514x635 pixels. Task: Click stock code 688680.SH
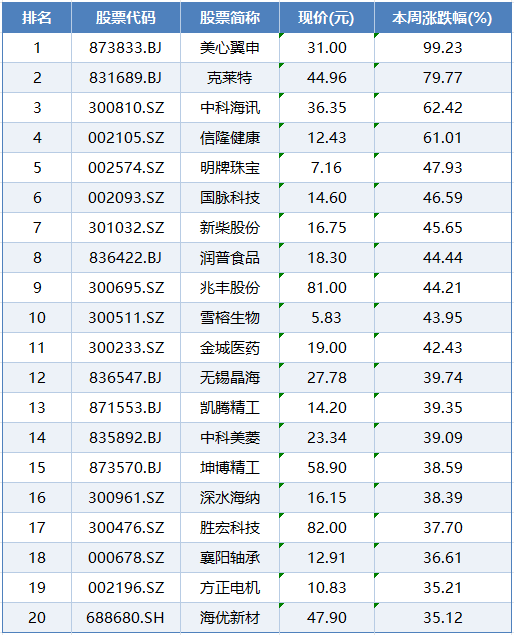point(126,618)
